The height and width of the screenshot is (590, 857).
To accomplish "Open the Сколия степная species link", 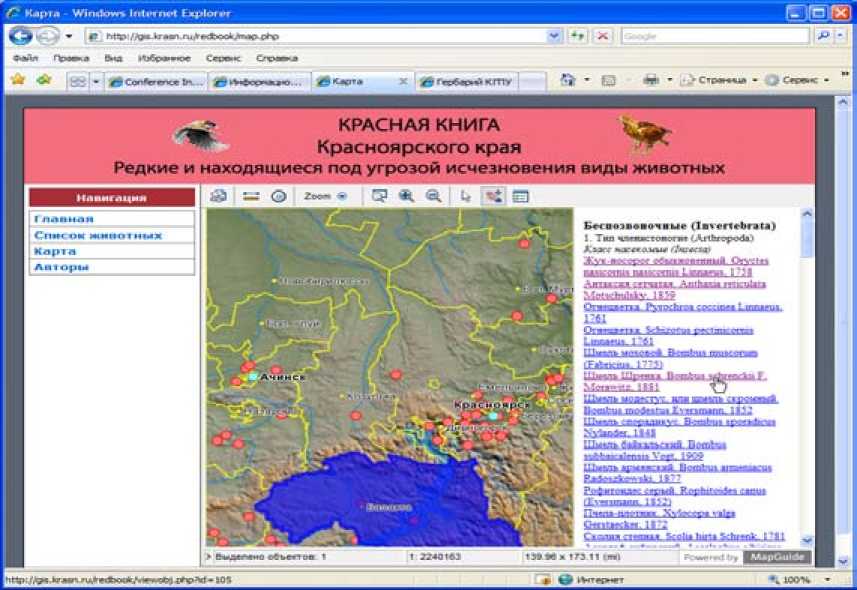I will coord(684,536).
